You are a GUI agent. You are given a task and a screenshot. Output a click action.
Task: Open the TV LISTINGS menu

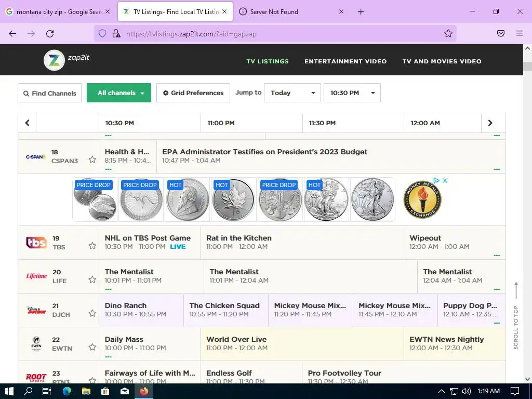point(268,61)
